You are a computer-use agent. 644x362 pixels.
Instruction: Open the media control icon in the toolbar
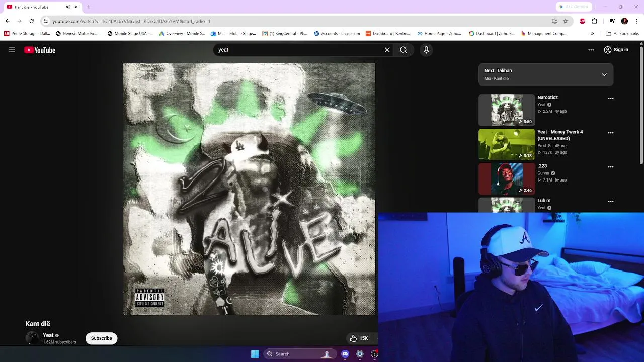[612, 21]
